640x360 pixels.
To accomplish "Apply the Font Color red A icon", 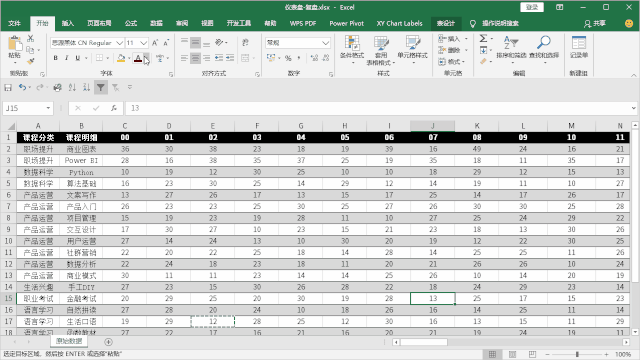I will tap(138, 58).
